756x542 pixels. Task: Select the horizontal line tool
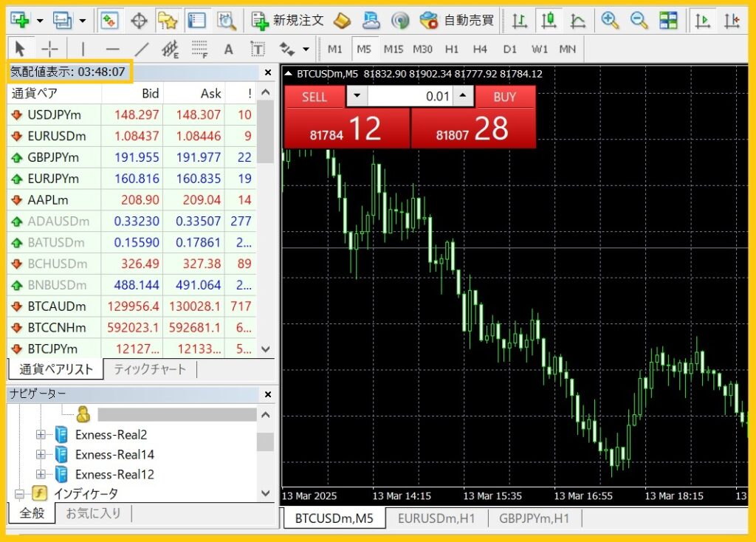(112, 49)
